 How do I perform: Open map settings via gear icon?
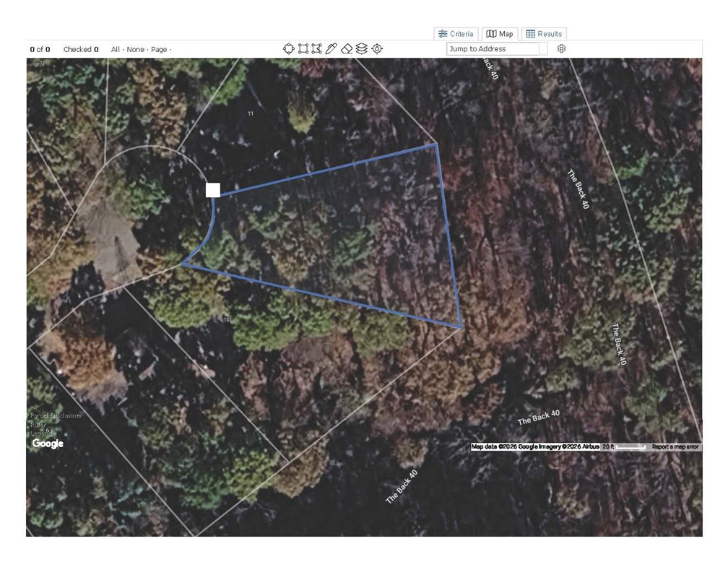tap(561, 49)
